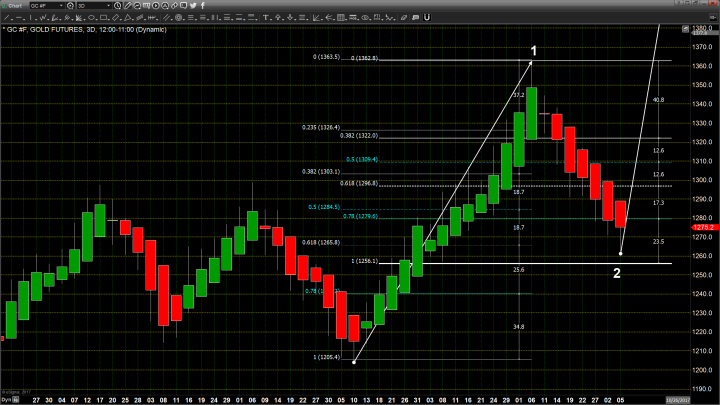Click the Fibonacci label 1 (1205.4)
The height and width of the screenshot is (405, 720).
click(326, 357)
